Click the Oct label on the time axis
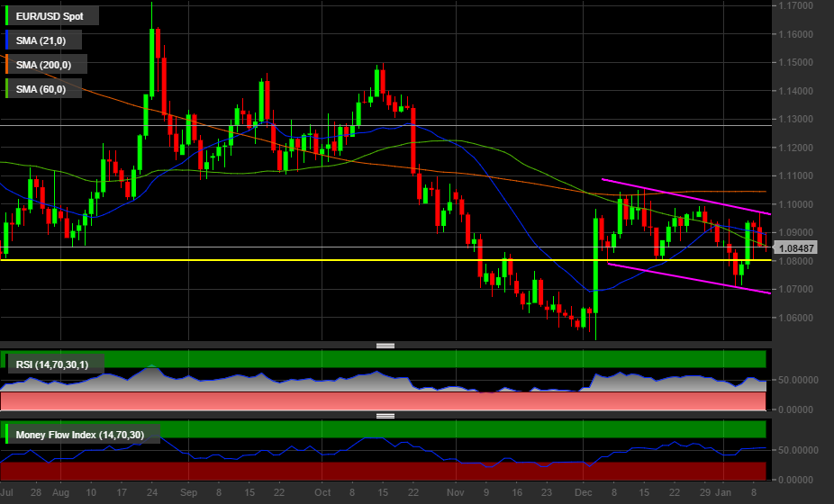 point(323,493)
